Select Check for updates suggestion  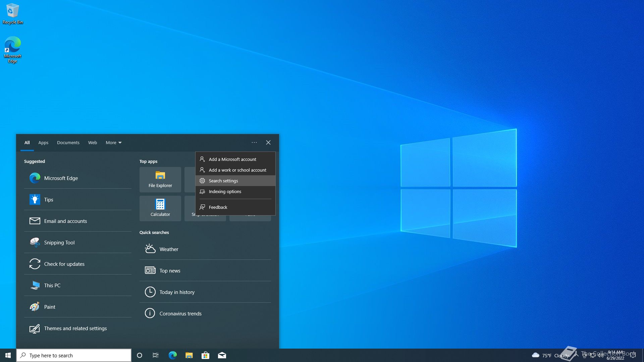(x=78, y=264)
